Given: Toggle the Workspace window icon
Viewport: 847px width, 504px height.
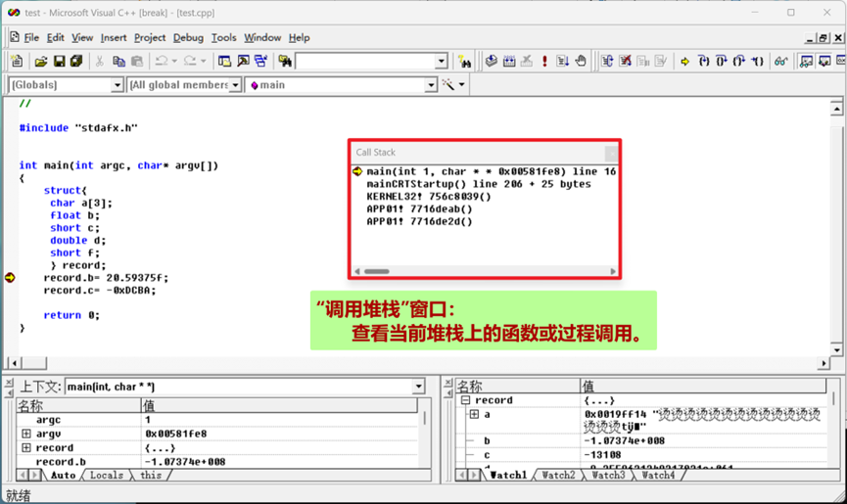Looking at the screenshot, I should click(224, 61).
